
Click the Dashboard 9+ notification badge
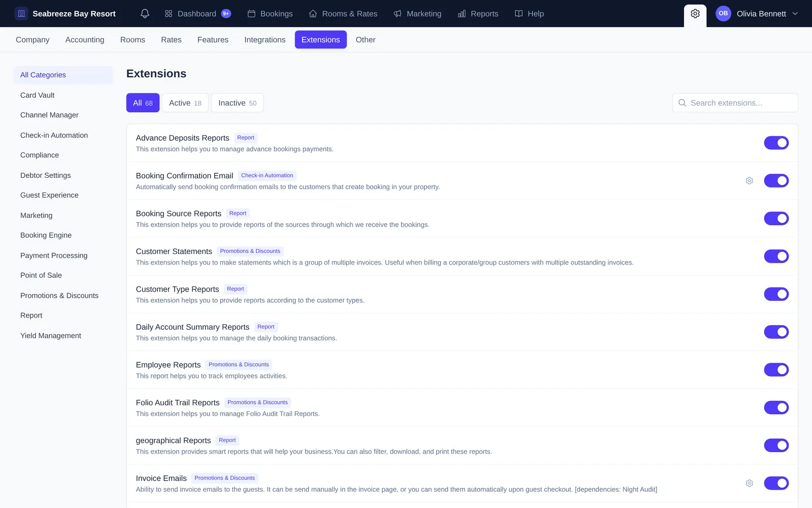[x=226, y=14]
